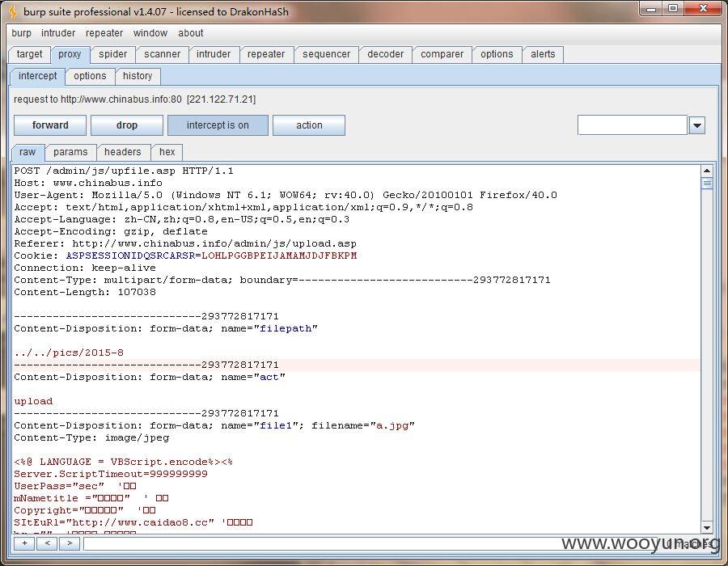Screen dimensions: 728x566
Task: Click the previous match arrow button
Action: (x=47, y=543)
